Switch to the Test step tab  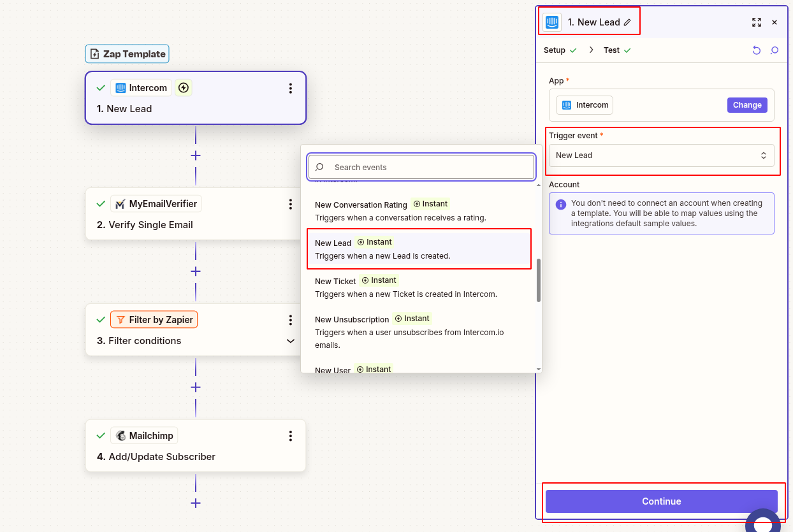coord(611,50)
